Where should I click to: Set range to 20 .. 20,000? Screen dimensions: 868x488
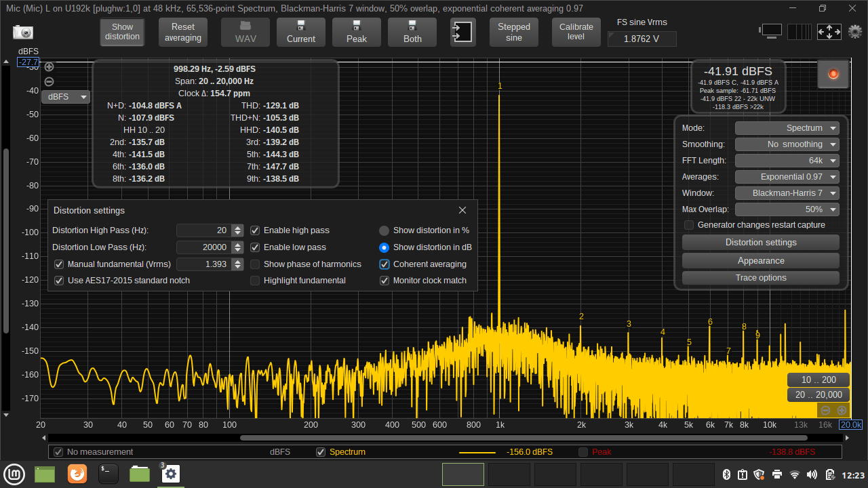point(818,395)
